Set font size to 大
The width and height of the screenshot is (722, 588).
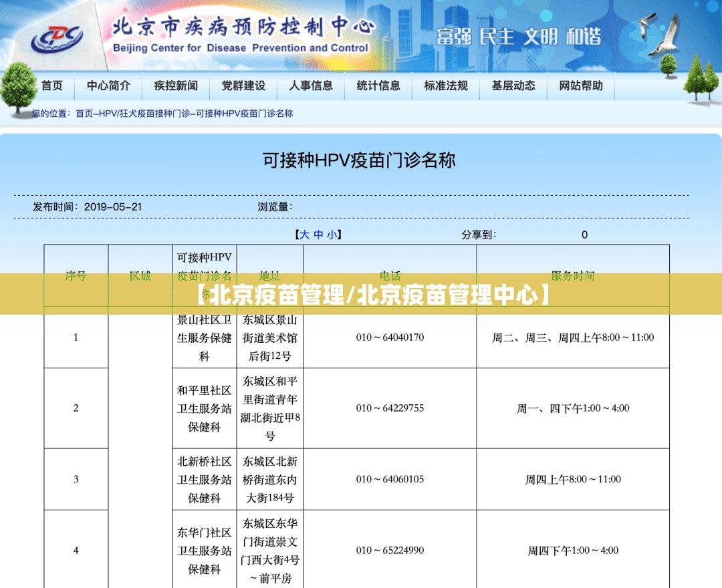click(x=304, y=235)
